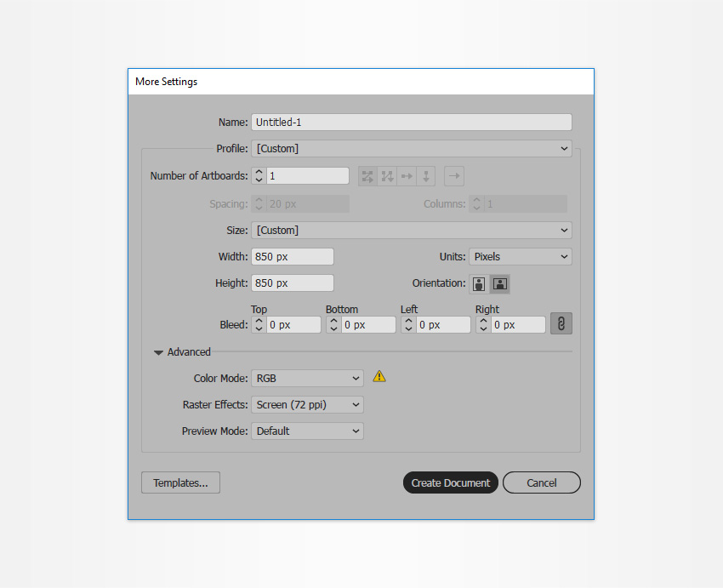Open the Color Mode dropdown
The image size is (723, 588).
pyautogui.click(x=307, y=379)
